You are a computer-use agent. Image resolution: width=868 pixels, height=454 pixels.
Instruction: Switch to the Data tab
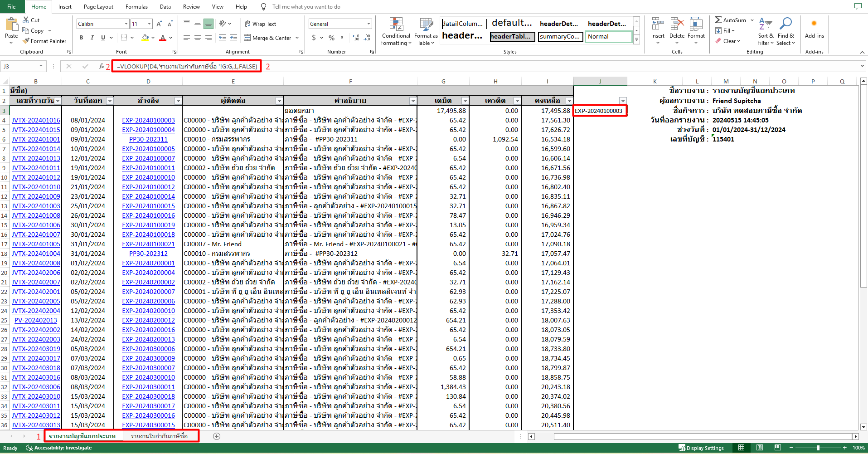tap(165, 7)
